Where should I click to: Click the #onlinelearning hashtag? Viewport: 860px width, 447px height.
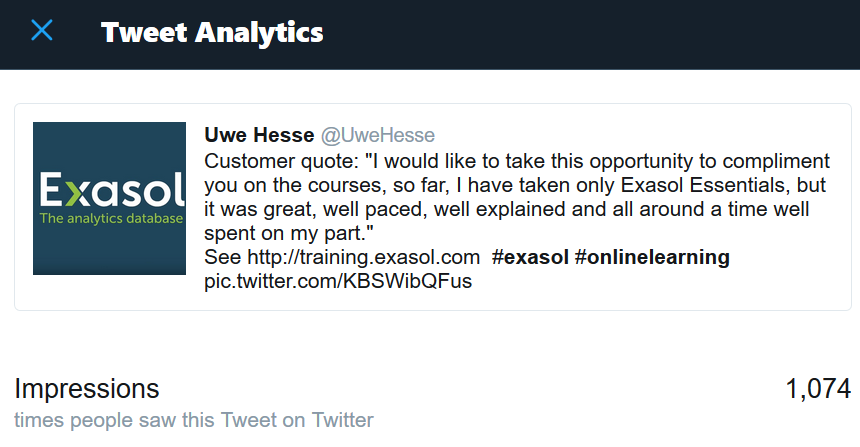[652, 258]
